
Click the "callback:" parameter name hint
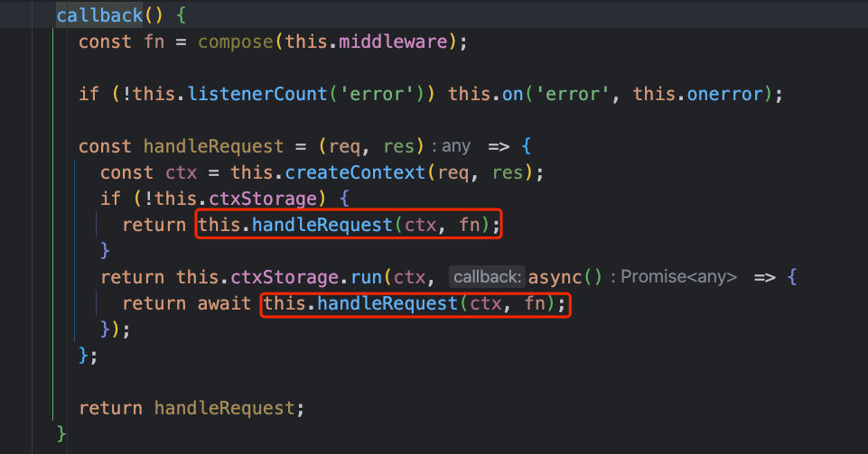(x=486, y=277)
